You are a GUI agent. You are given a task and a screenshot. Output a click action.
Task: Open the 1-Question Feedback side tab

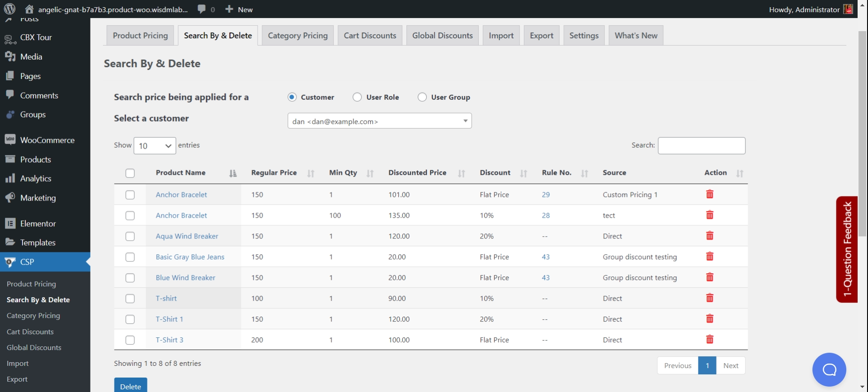tap(847, 249)
